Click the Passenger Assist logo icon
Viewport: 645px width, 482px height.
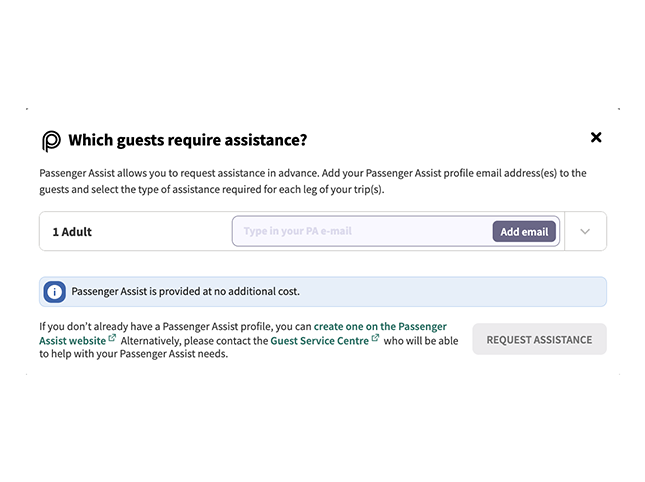[x=51, y=141]
